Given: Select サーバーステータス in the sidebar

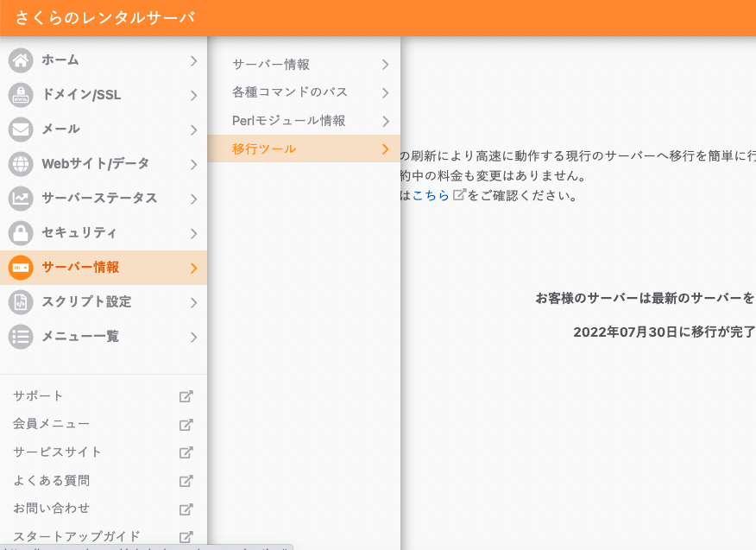Looking at the screenshot, I should click(104, 199).
